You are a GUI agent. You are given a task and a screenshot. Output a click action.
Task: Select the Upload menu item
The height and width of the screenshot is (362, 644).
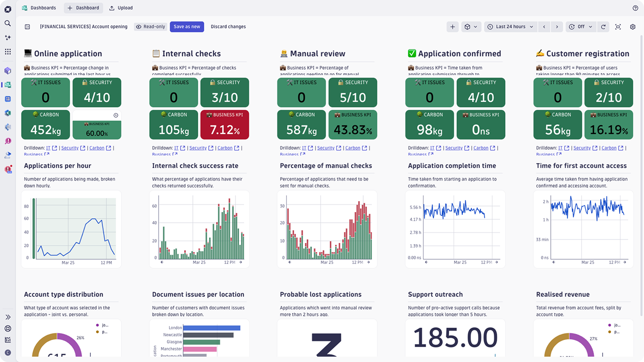[x=121, y=8]
